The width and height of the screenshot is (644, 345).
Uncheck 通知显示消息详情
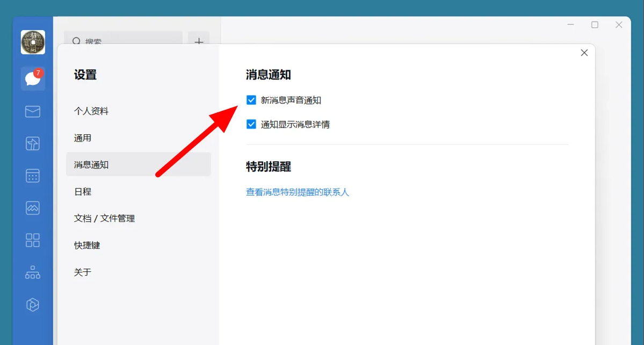point(251,124)
